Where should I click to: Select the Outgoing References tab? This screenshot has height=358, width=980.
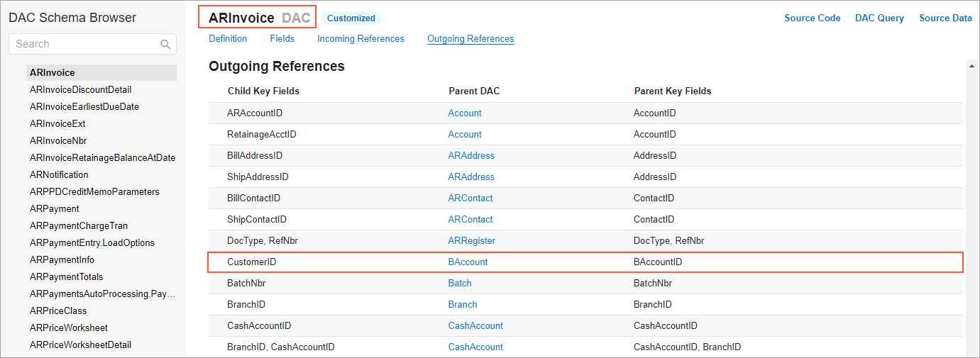tap(470, 39)
